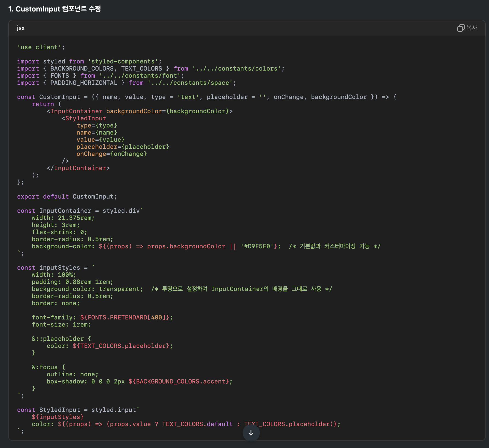Viewport: 489px width, 448px height.
Task: Click 'const StyledInput = styled.input' line
Action: point(78,410)
